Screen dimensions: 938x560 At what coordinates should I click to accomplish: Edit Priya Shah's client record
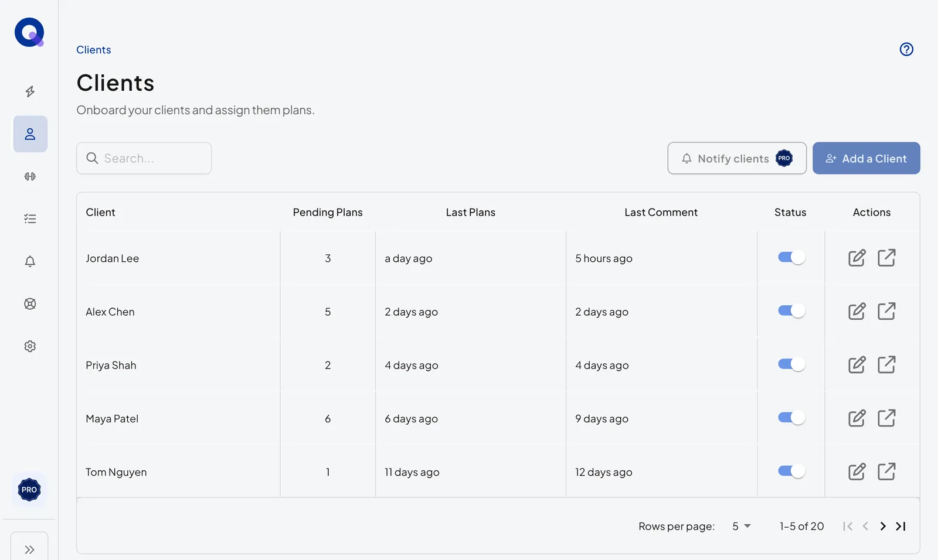pos(857,364)
